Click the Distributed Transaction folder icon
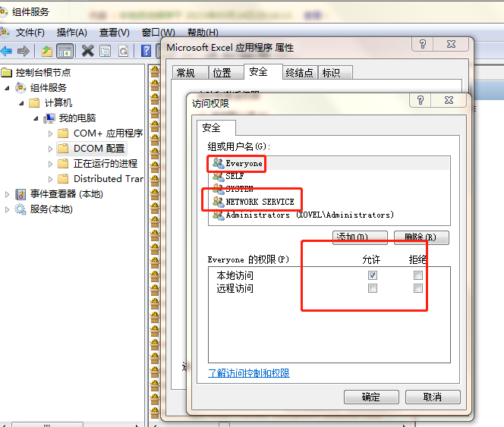504x427 pixels. point(63,179)
